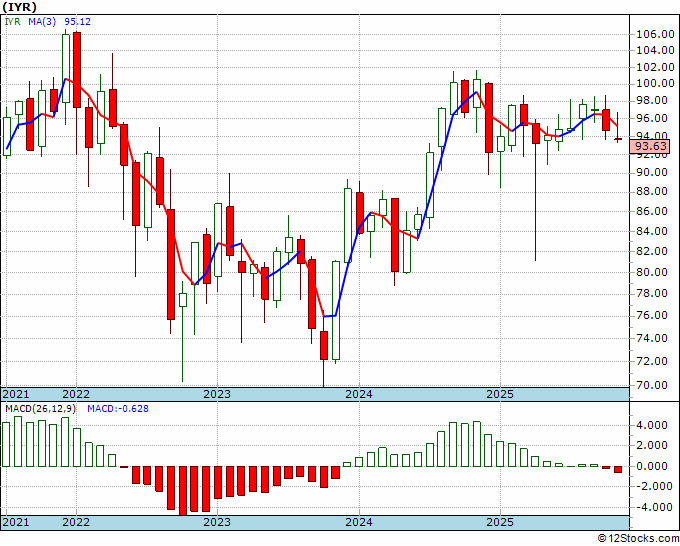The height and width of the screenshot is (546, 680).
Task: Click the 95.12 moving average value
Action: point(78,21)
